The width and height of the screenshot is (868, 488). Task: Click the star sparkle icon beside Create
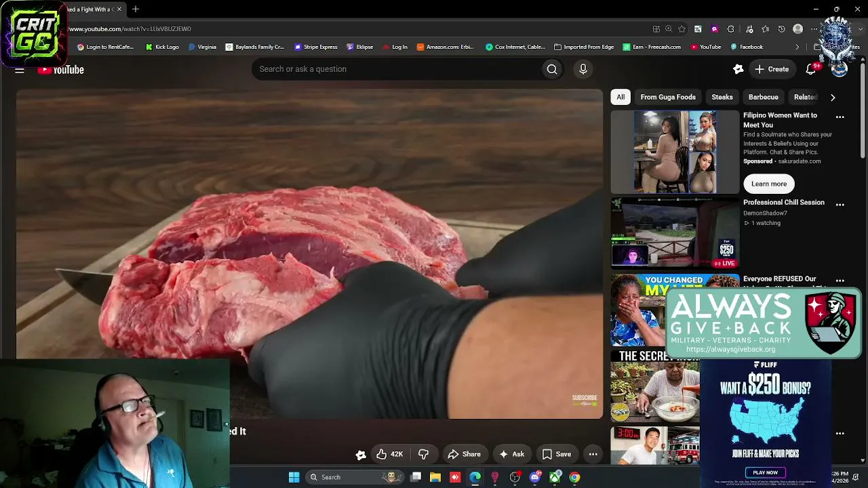(738, 69)
